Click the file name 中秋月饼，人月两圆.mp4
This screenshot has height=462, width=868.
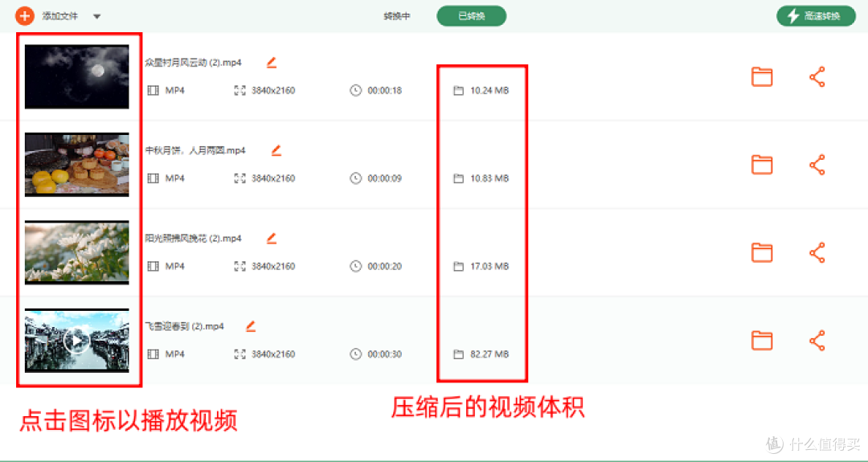pos(195,150)
